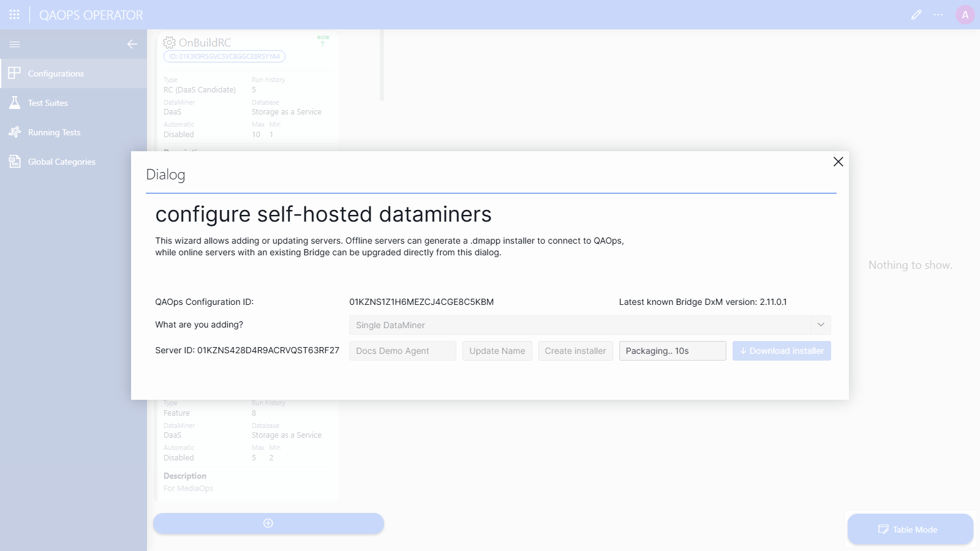The image size is (980, 551).
Task: Open the apps grid launcher icon
Action: [x=15, y=15]
